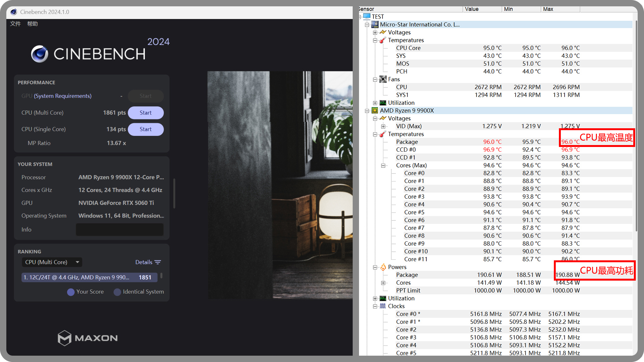Toggle the Your Score legend circle
This screenshot has width=644, height=362.
(x=71, y=292)
